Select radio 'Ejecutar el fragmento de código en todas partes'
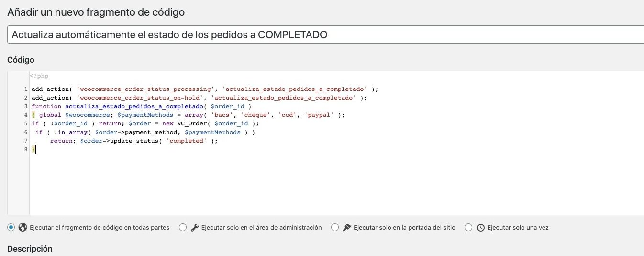The image size is (644, 256). (11, 228)
